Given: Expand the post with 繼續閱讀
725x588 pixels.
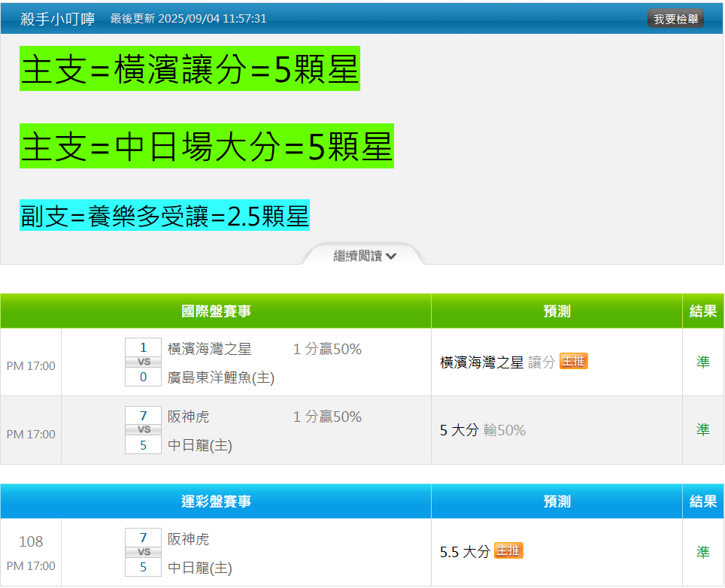Looking at the screenshot, I should [364, 256].
